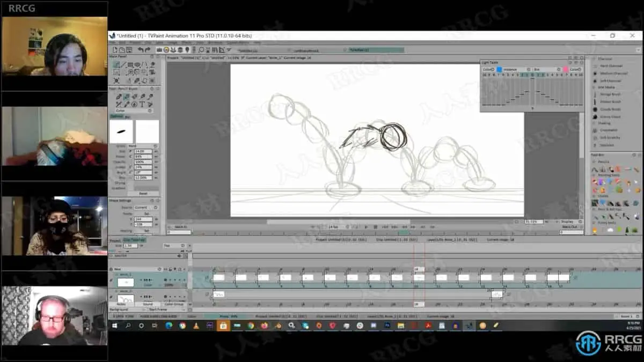Select the Oilbrush tool
This screenshot has width=644, height=362.
click(150, 97)
